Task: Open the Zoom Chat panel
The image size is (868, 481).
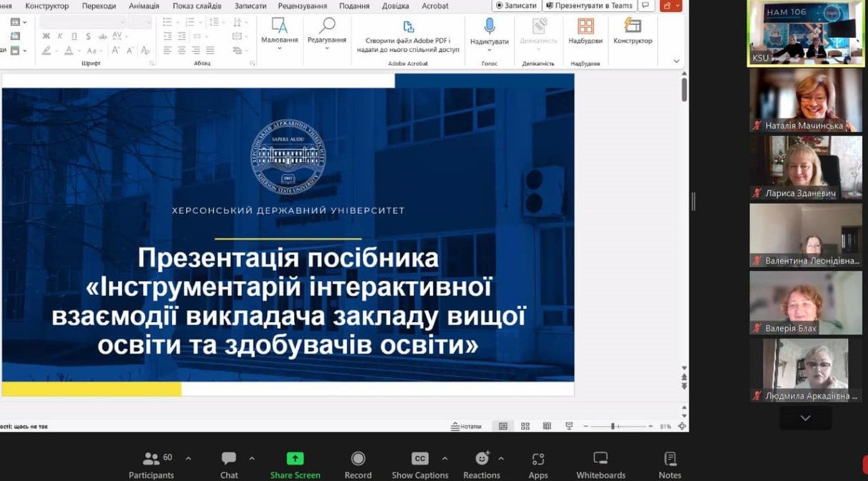Action: tap(229, 465)
